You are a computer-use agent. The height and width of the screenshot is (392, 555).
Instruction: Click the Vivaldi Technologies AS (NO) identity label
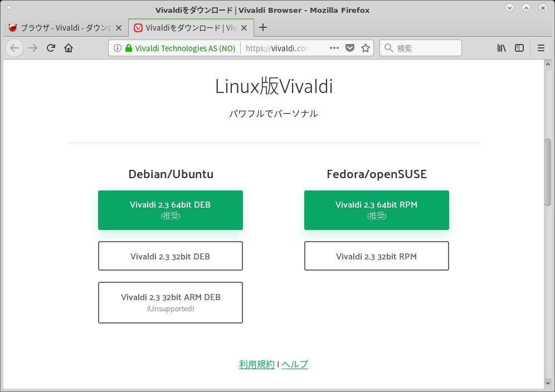185,48
